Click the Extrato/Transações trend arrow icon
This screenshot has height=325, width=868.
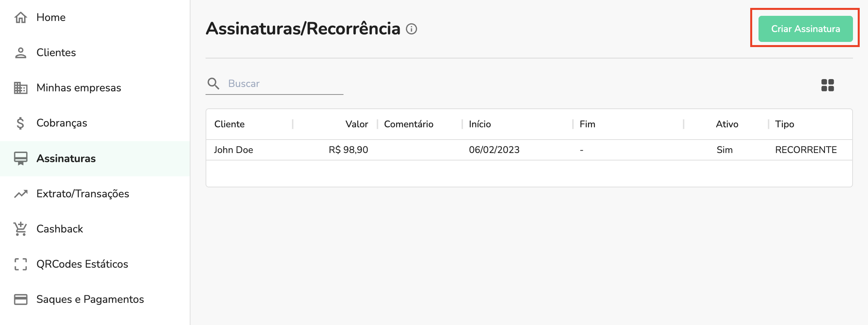point(21,194)
